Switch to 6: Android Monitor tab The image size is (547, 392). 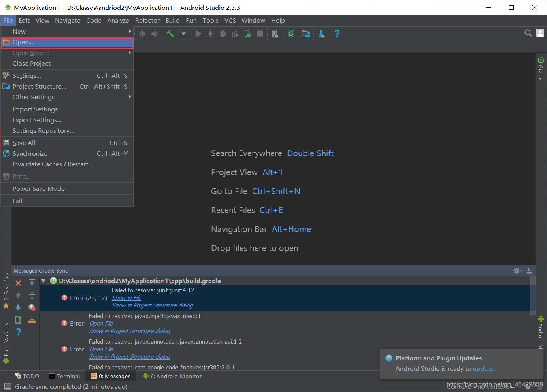coord(172,376)
